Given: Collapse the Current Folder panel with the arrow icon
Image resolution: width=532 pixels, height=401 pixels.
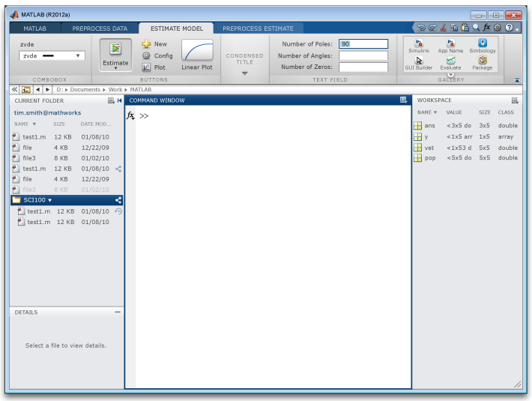Looking at the screenshot, I should click(119, 100).
